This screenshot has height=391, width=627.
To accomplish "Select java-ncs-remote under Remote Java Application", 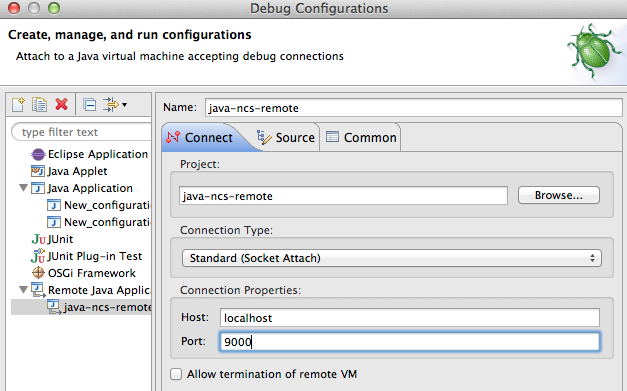I will (107, 307).
